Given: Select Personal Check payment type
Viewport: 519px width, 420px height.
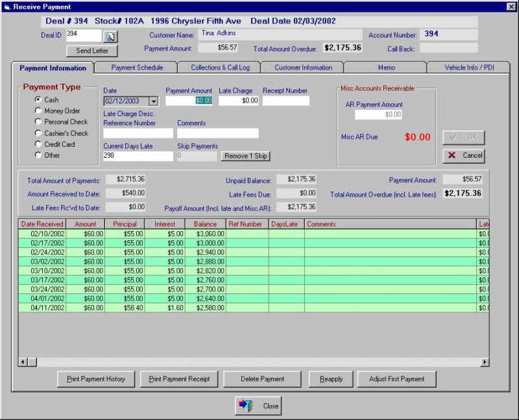Looking at the screenshot, I should (x=38, y=122).
